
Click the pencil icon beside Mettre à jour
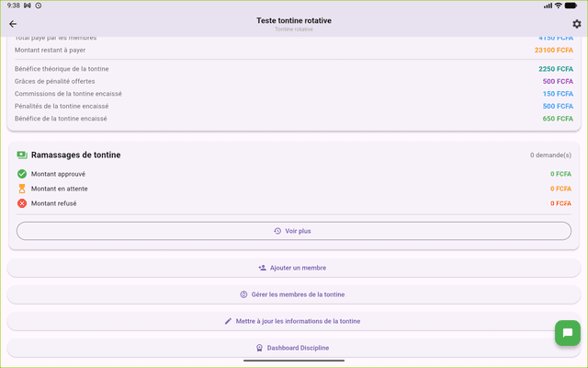[x=228, y=321]
